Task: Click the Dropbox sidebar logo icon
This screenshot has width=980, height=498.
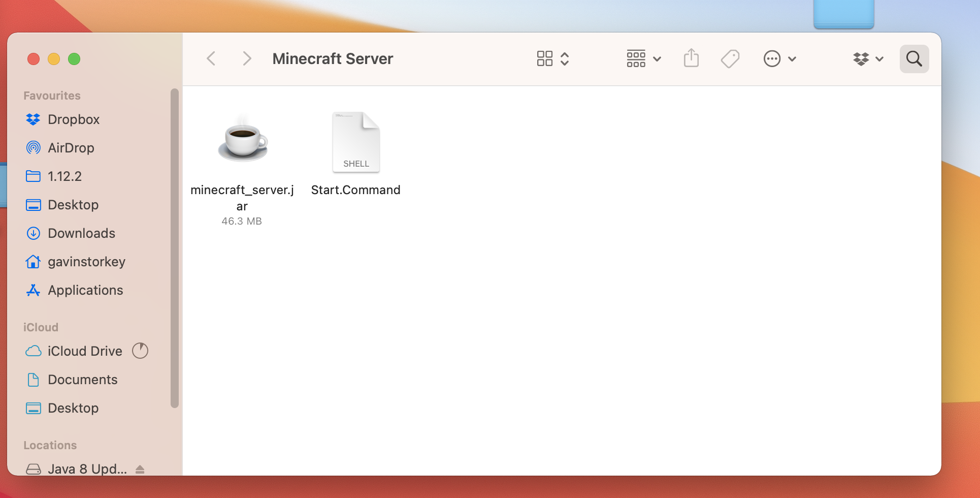Action: (x=33, y=119)
